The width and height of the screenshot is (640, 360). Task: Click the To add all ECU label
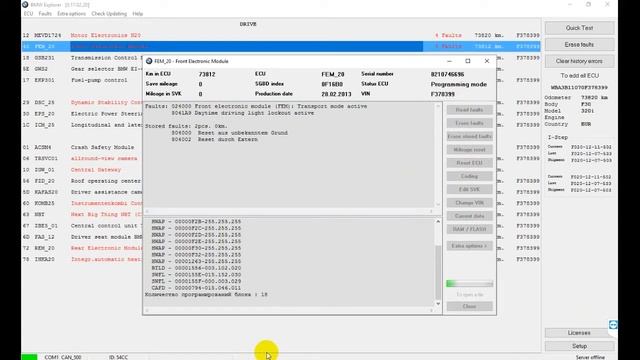(579, 76)
